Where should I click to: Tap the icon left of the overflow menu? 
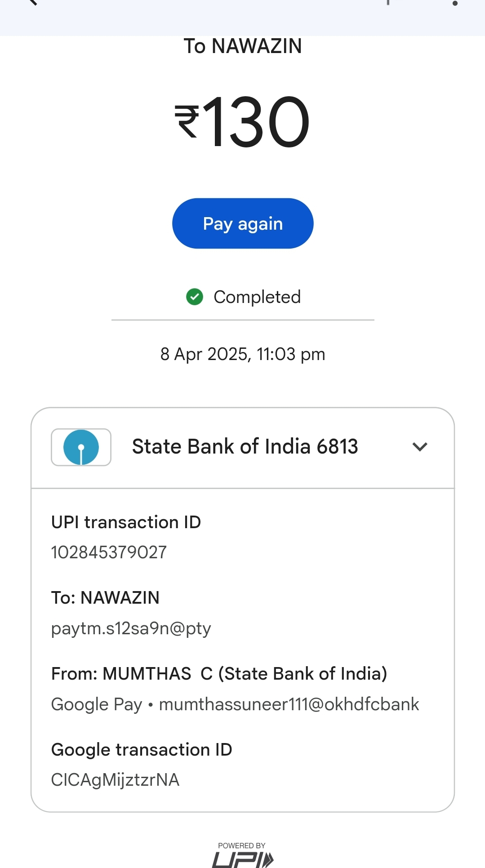(387, 3)
